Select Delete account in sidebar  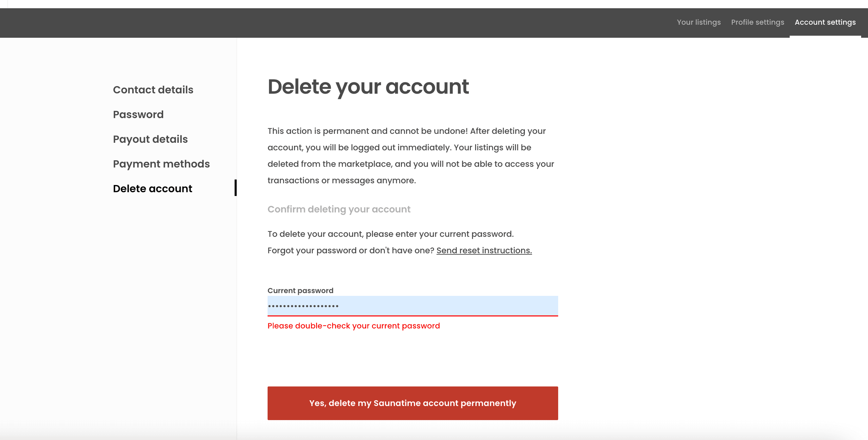click(x=153, y=188)
